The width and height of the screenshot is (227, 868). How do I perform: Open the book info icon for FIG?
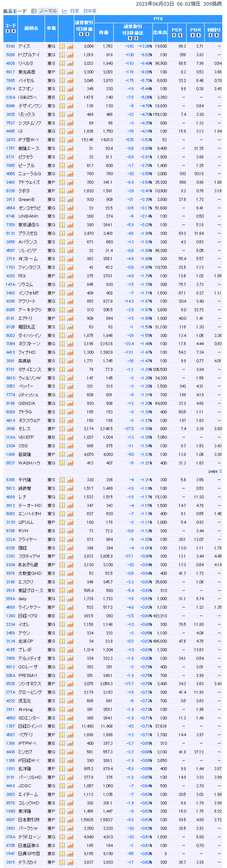click(62, 276)
